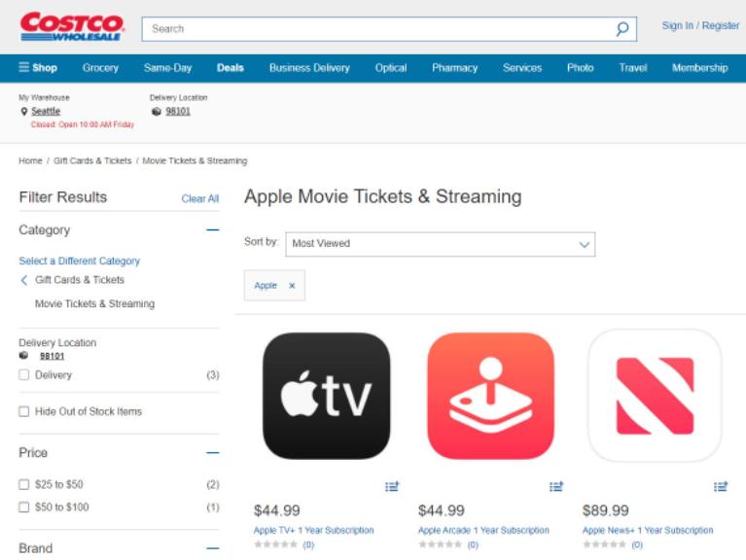
Task: Open the Shop hamburger menu
Action: 38,67
